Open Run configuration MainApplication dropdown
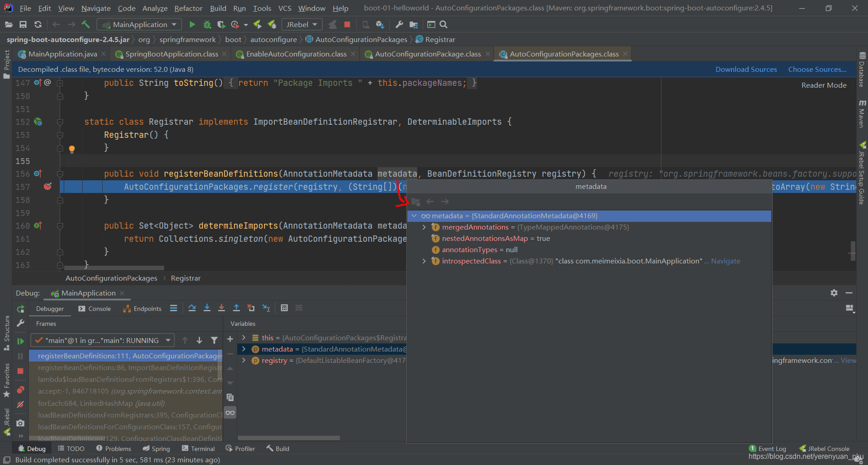 point(139,24)
